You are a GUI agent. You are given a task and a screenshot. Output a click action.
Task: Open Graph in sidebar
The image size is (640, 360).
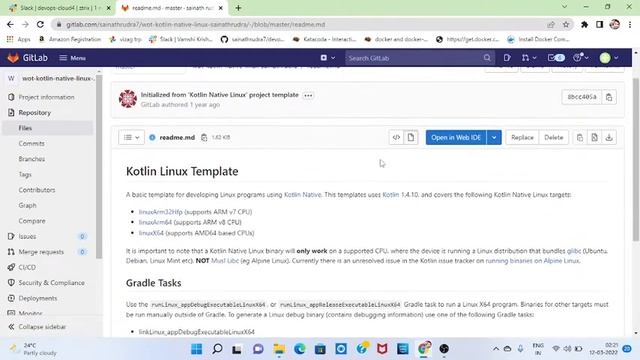[27, 206]
